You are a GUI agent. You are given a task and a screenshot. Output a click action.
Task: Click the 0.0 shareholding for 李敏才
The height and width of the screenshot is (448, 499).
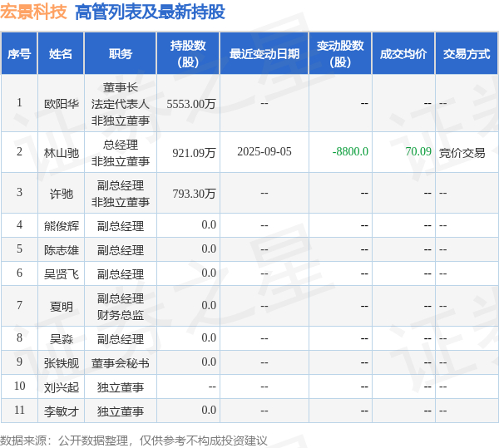click(x=209, y=410)
